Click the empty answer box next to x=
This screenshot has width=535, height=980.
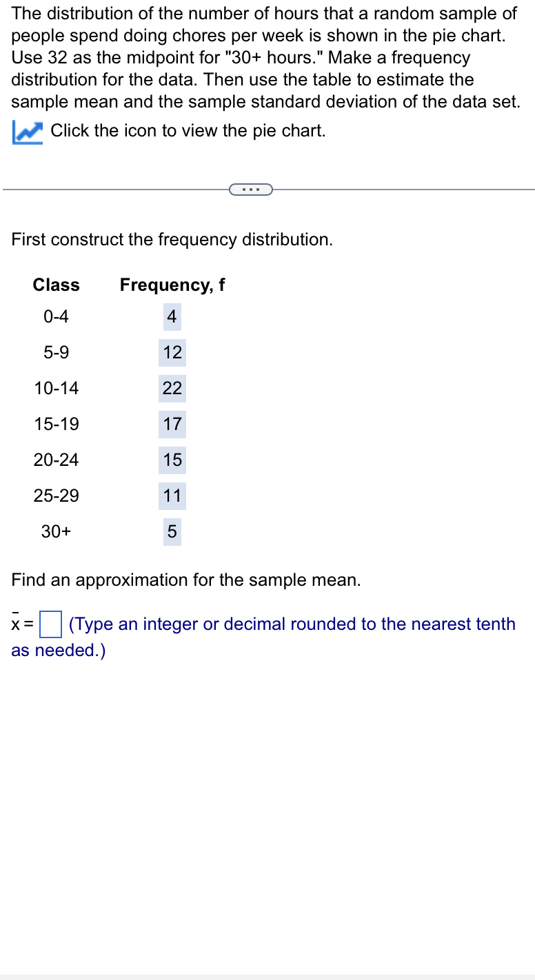49,624
